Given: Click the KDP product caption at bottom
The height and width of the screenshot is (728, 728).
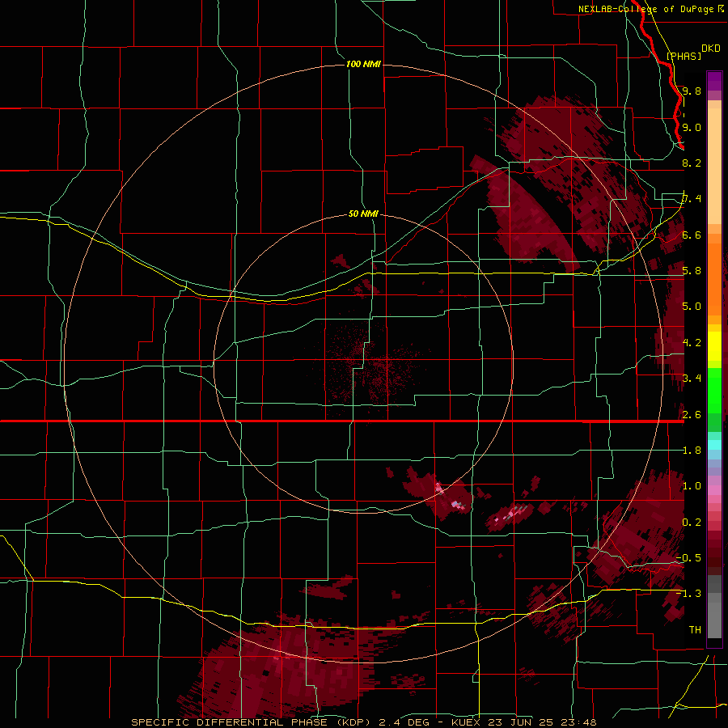Looking at the screenshot, I should [x=363, y=722].
